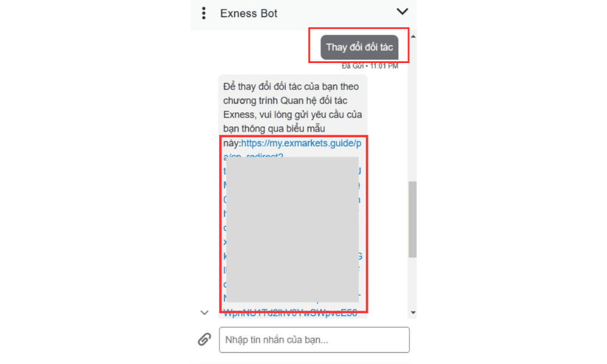
Task: Click the scrollbar down arrow
Action: (413, 312)
